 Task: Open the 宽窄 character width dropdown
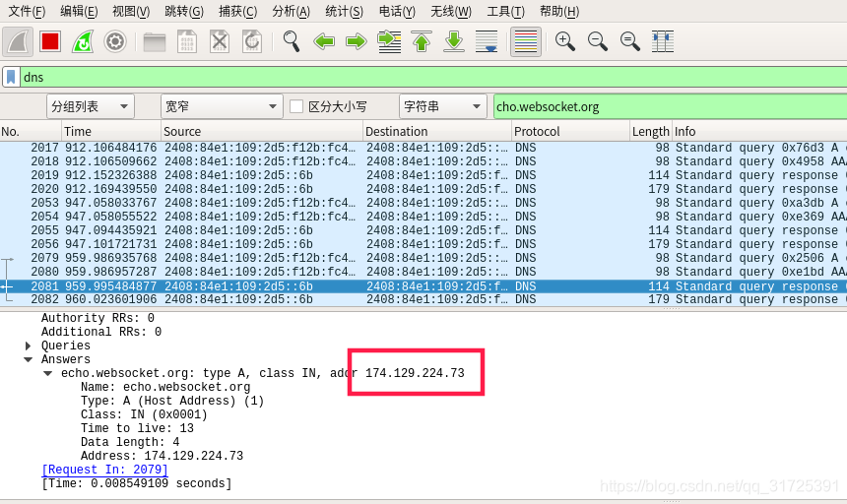click(x=222, y=106)
